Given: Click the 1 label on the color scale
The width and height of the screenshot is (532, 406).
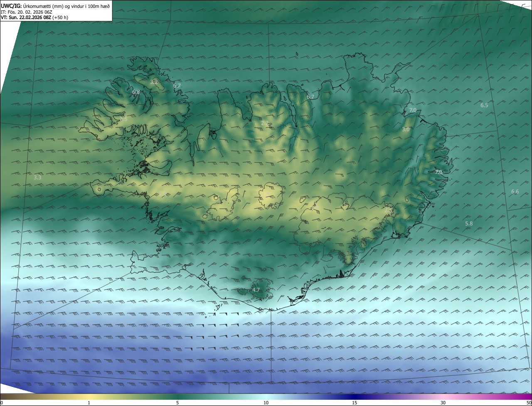Looking at the screenshot, I should (x=89, y=403).
